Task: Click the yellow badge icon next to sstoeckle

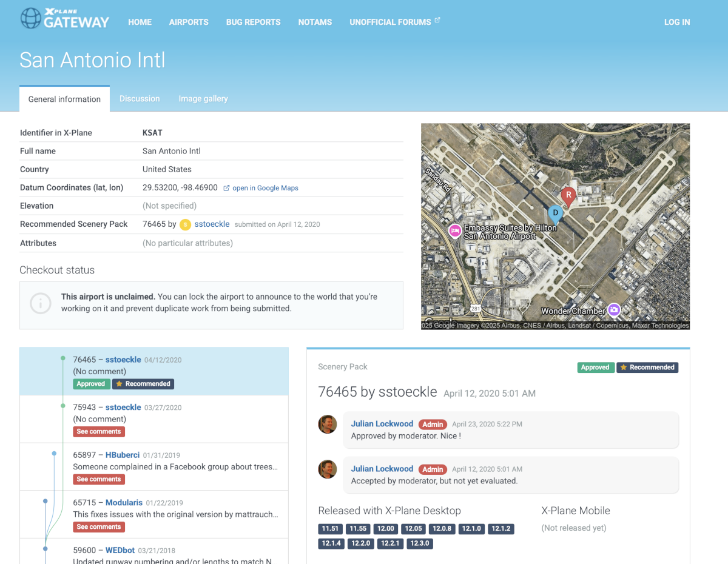Action: pyautogui.click(x=185, y=224)
